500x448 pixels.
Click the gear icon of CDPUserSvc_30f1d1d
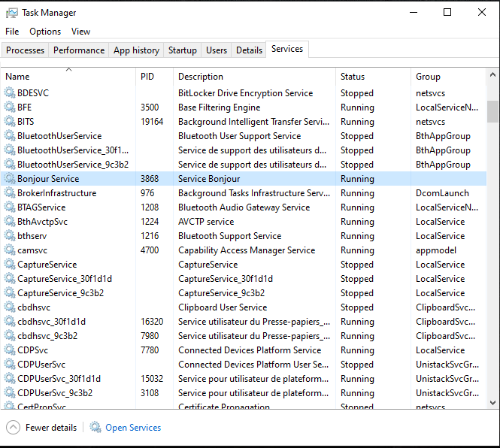(10, 379)
